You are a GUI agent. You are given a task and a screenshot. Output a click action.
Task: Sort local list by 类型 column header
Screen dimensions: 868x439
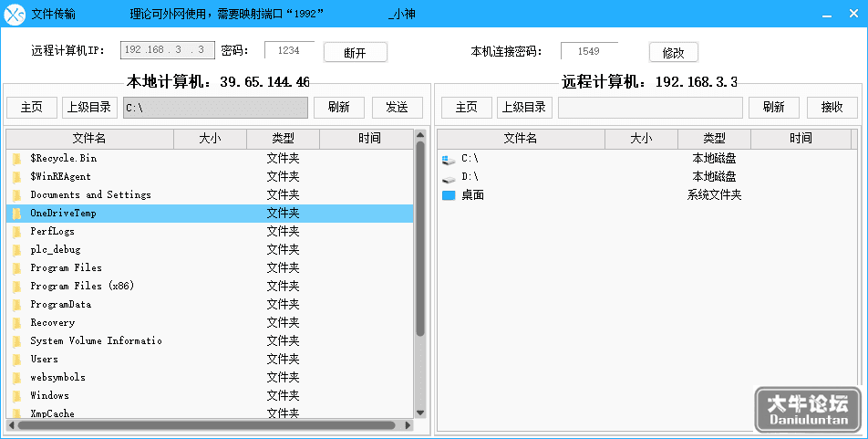pyautogui.click(x=283, y=139)
